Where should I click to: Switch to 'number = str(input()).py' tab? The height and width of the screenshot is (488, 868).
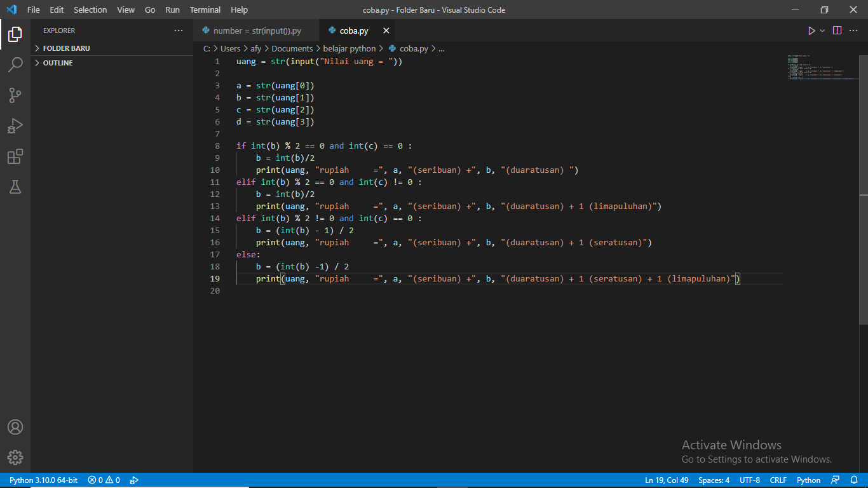coord(257,30)
